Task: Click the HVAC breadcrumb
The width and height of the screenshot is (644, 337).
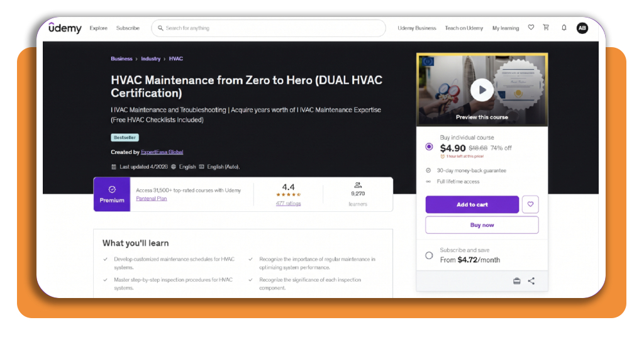Action: pos(176,58)
